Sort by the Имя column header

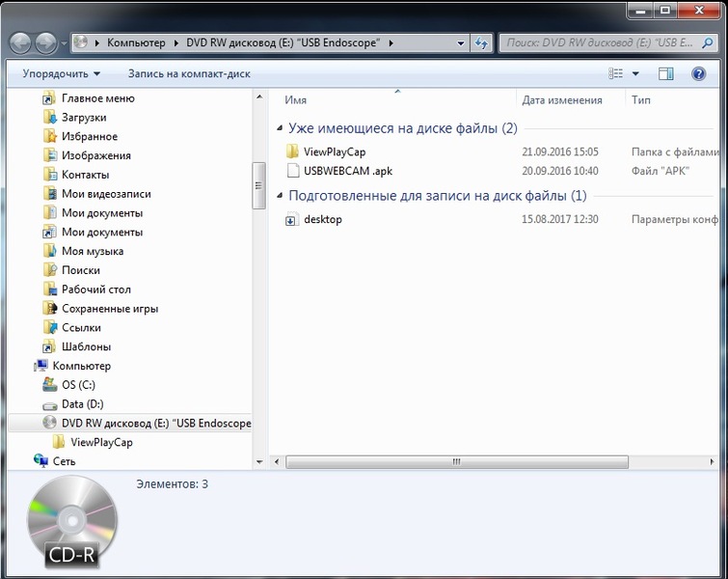(296, 100)
